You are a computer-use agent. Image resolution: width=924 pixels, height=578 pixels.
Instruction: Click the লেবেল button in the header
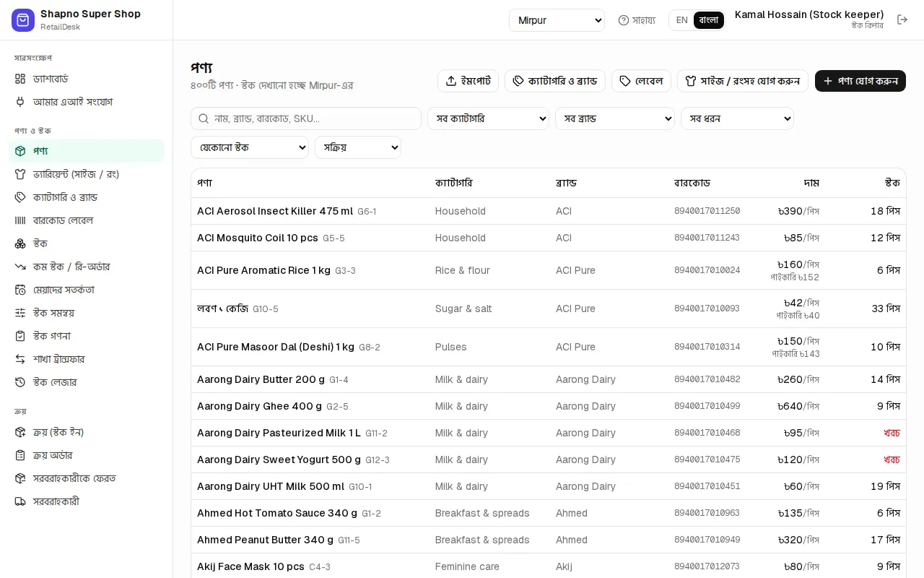tap(641, 81)
